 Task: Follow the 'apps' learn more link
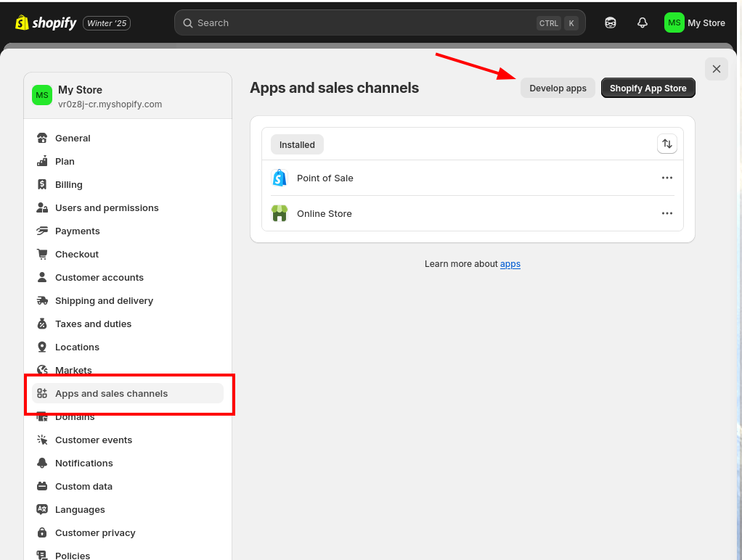[510, 264]
